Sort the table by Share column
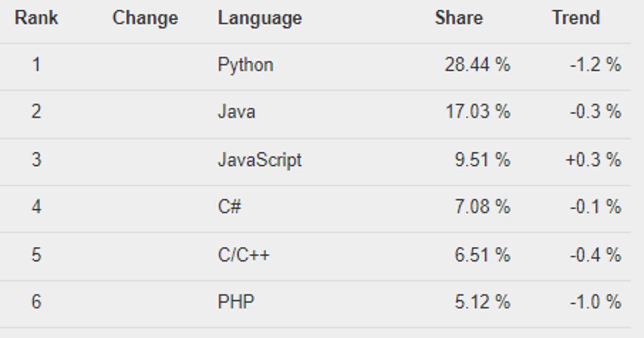The height and width of the screenshot is (338, 644). [x=459, y=18]
